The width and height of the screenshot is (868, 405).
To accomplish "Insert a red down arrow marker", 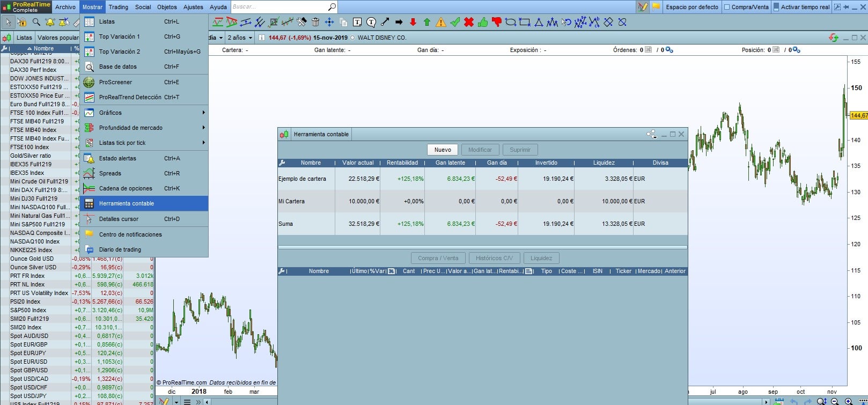I will tap(413, 22).
